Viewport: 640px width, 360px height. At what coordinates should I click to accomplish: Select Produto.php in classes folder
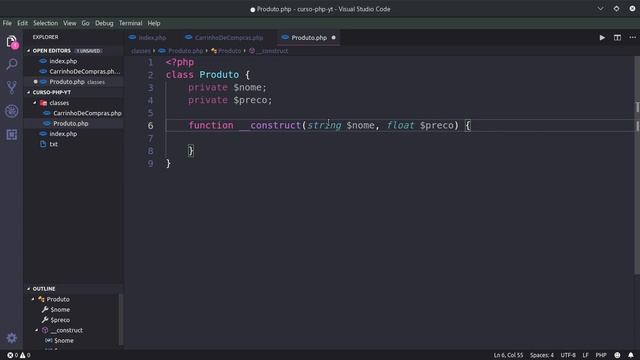tap(71, 123)
